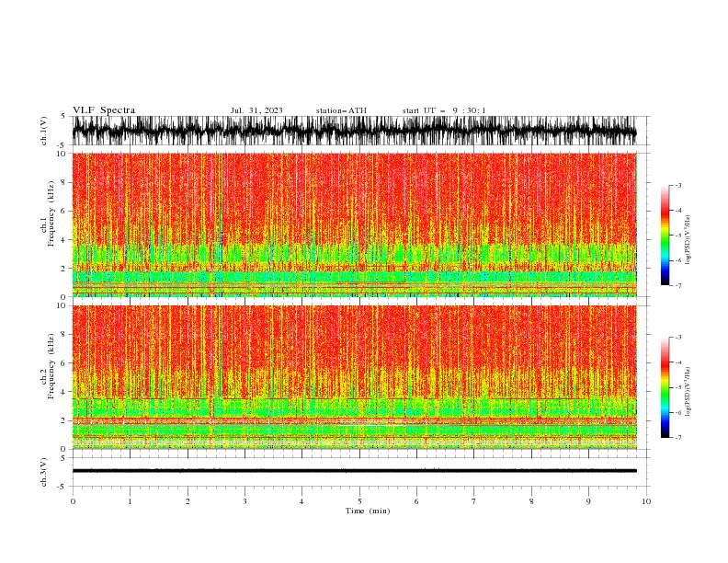Viewport: 728px width, 563px height.
Task: Select the "start UT = 9:30:1" header text
Action: (x=444, y=110)
